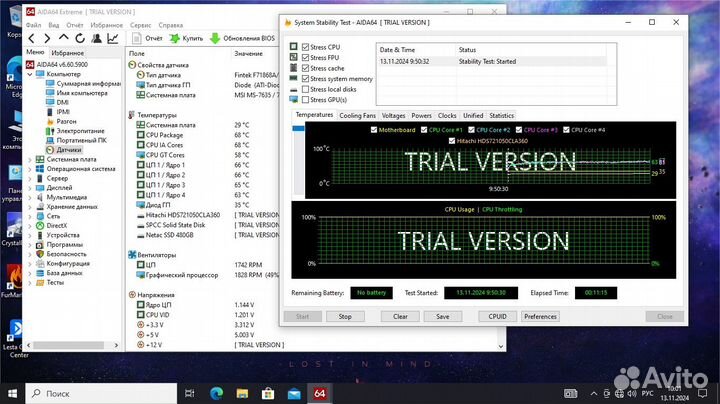Click the Отчёт report toolbar icon

pos(136,39)
